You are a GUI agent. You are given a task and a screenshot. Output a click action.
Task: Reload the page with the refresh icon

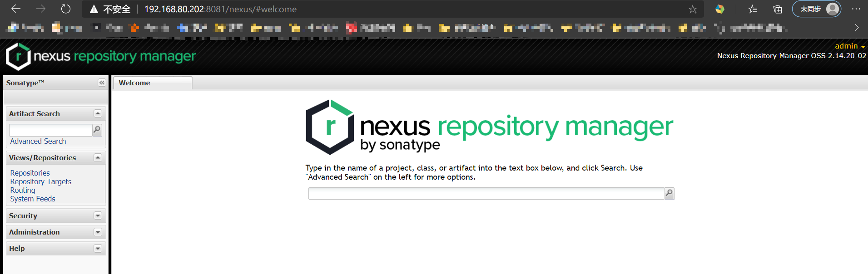[x=66, y=9]
